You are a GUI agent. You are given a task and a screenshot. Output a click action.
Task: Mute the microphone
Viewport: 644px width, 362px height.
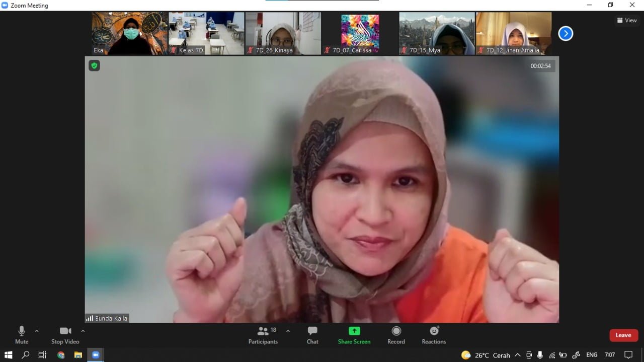[x=21, y=335]
